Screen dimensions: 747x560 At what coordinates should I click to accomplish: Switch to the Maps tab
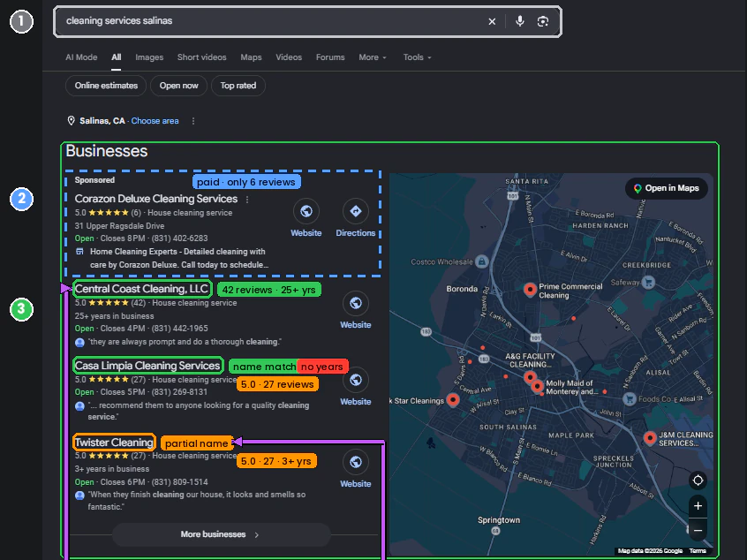point(251,57)
